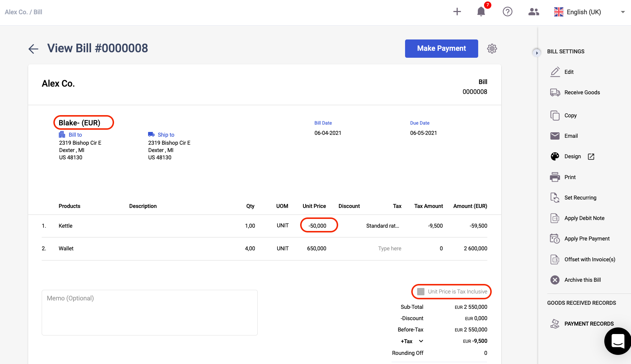
Task: Click the Kettle product name
Action: point(65,226)
